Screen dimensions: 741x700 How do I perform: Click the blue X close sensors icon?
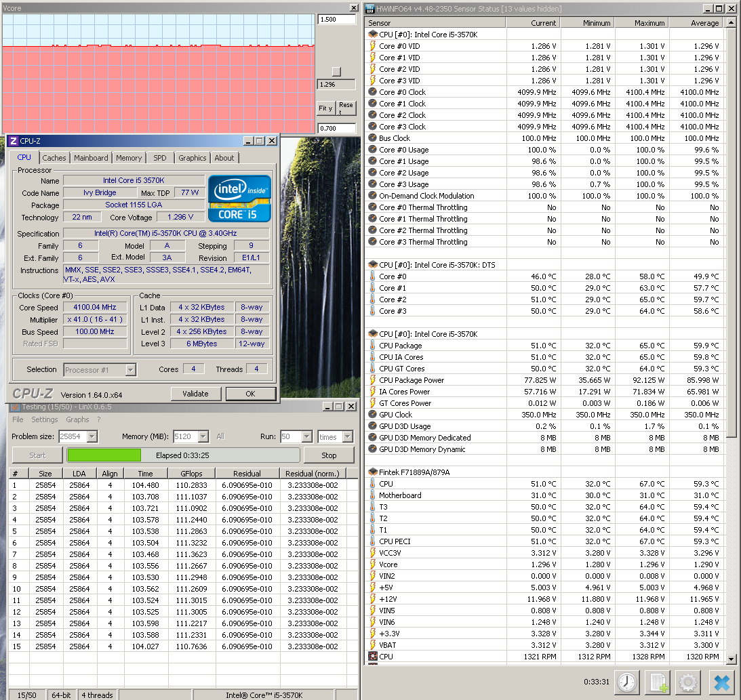point(722,682)
